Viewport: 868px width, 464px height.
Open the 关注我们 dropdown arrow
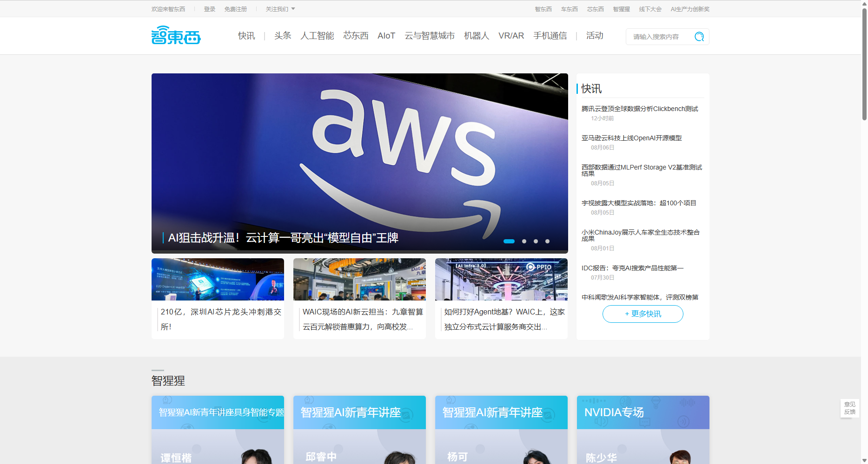293,9
